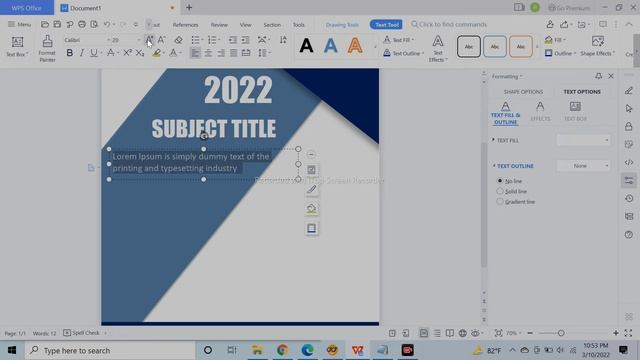The width and height of the screenshot is (640, 360).
Task: Open Text Effects menu
Action: click(438, 48)
